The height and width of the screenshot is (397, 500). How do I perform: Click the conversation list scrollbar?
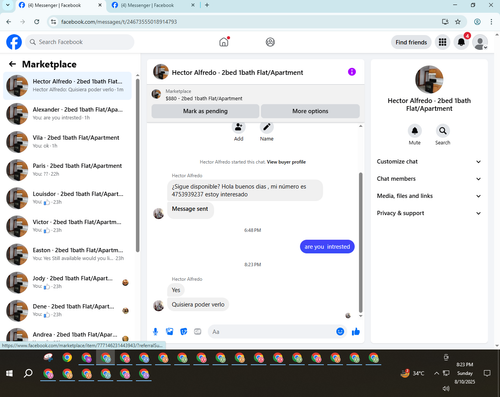[x=137, y=166]
